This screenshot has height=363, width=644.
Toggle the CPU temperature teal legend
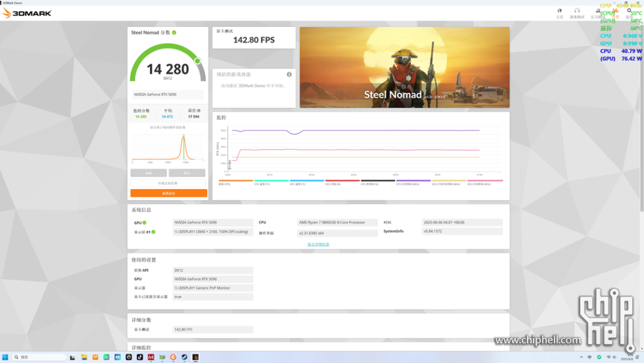271,182
